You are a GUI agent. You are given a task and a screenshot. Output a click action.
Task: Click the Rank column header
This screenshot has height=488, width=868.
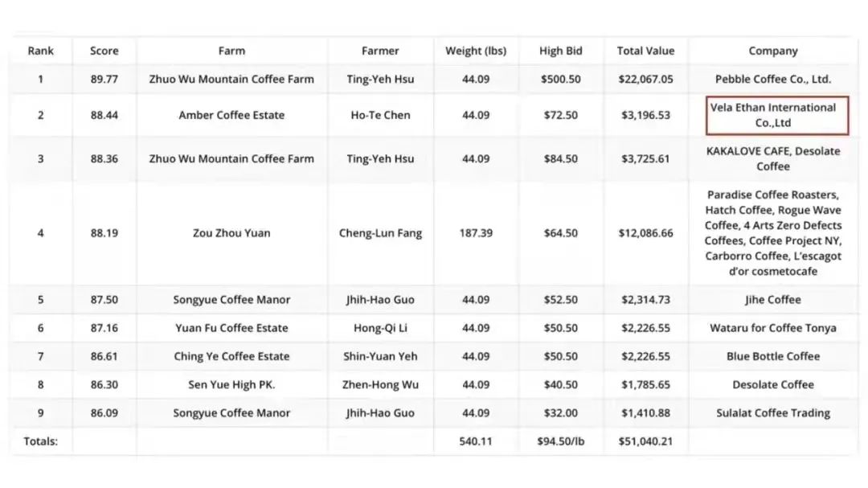pyautogui.click(x=41, y=51)
